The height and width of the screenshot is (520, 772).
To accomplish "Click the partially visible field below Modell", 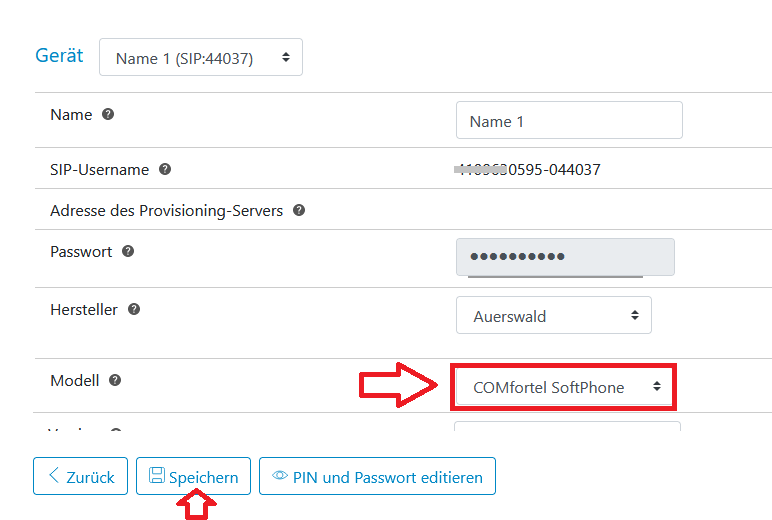I will tap(567, 426).
